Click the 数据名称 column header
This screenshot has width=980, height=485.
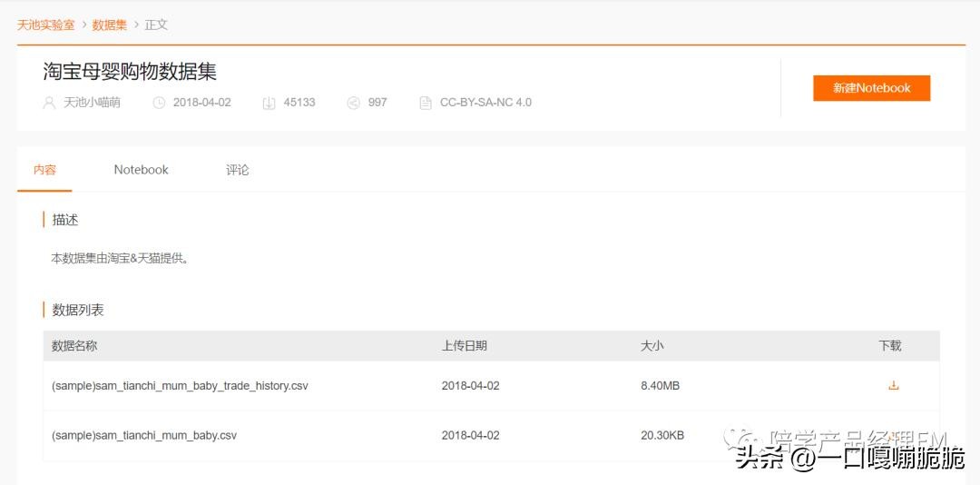74,345
